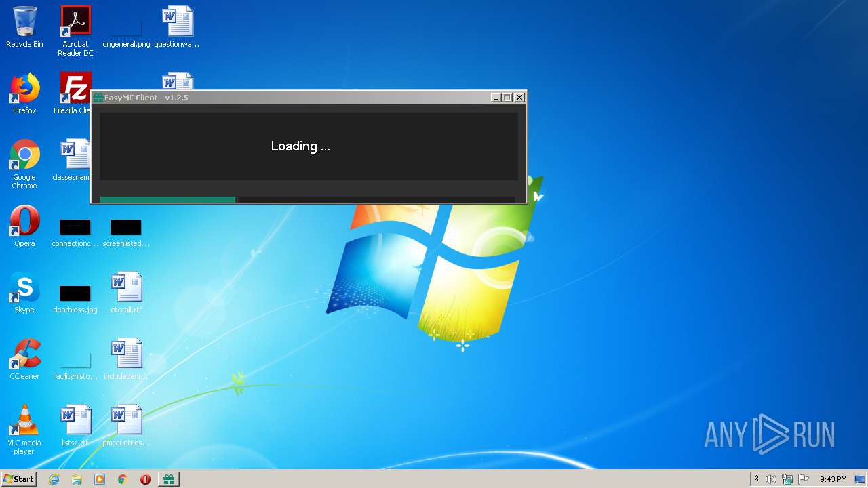Click the Loading ... text
Viewport: 868px width, 488px height.
[300, 146]
